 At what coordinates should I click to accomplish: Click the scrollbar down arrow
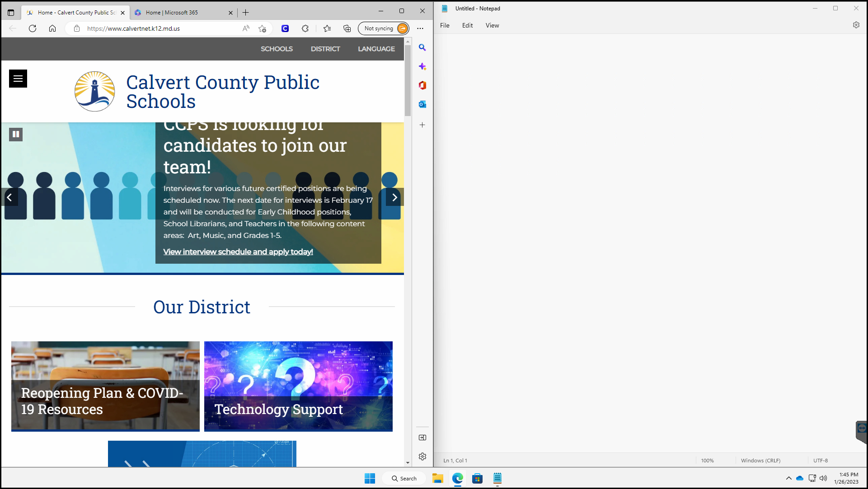(408, 463)
